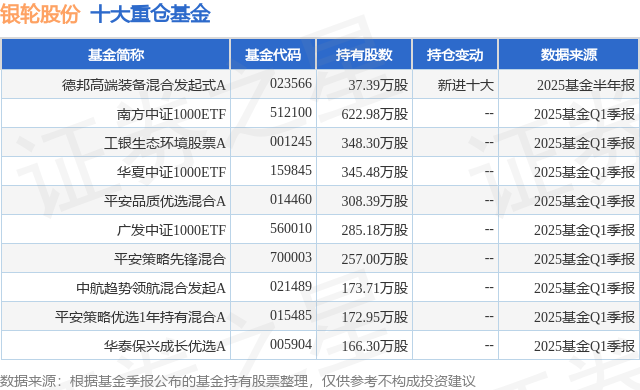Open 工银生态环境股票A fund entry

pyautogui.click(x=165, y=143)
